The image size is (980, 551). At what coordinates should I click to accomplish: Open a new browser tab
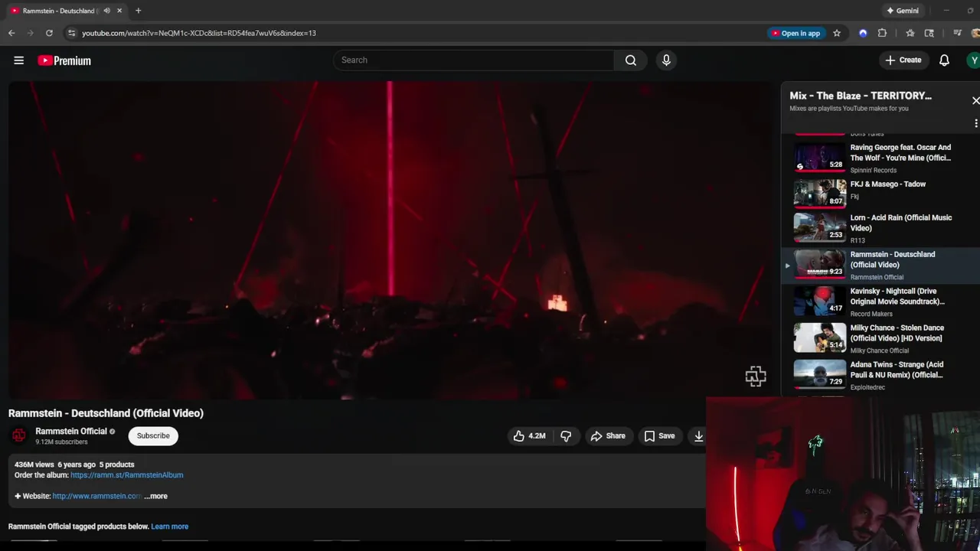(138, 11)
